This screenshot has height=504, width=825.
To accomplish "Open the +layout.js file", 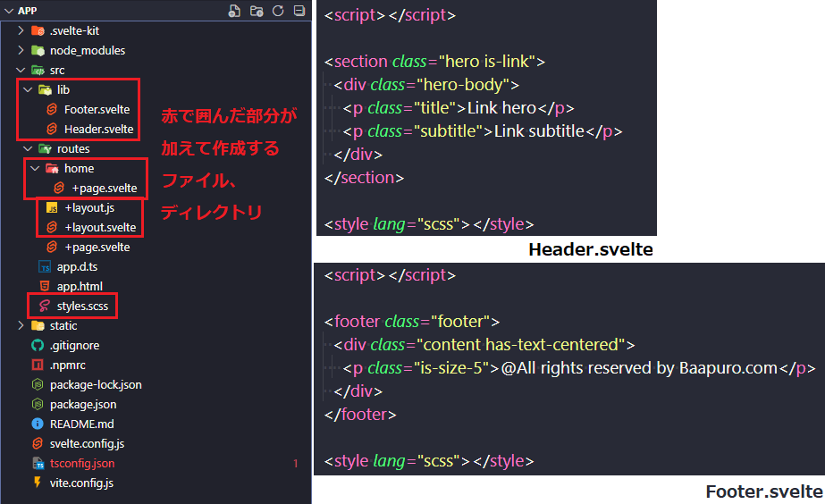I will point(89,208).
